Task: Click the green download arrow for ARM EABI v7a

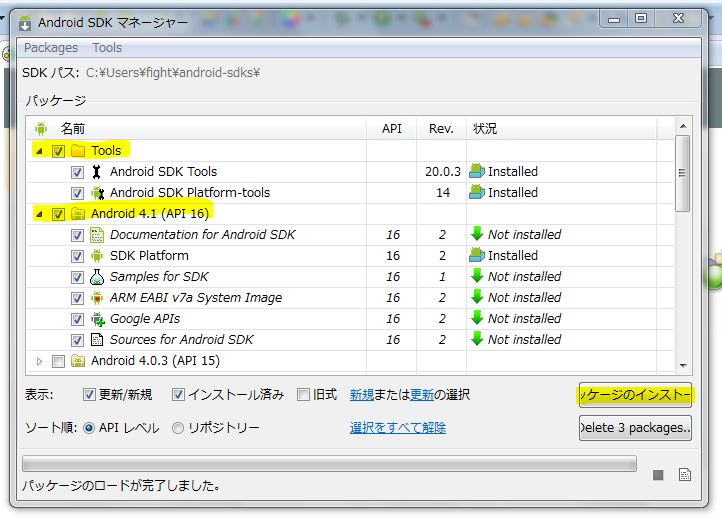Action: [477, 297]
